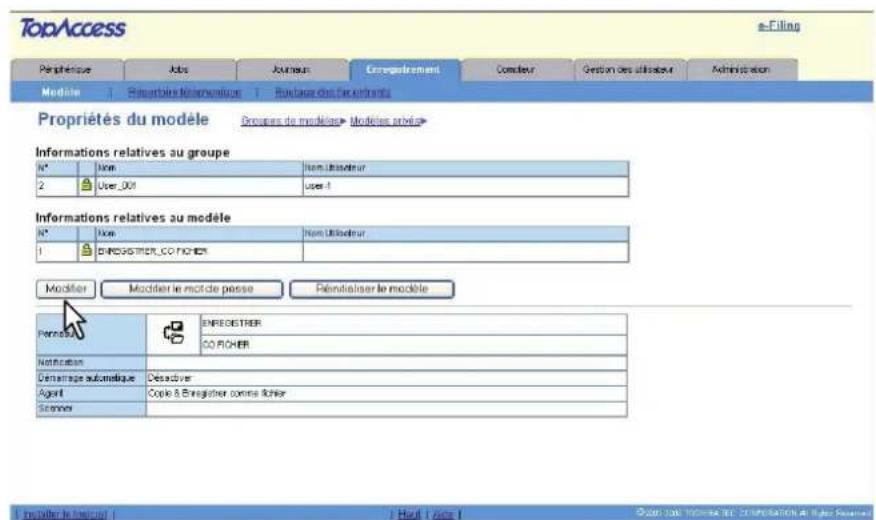Viewport: 876px width, 520px height.
Task: Click model number 1 cell
Action: click(57, 251)
